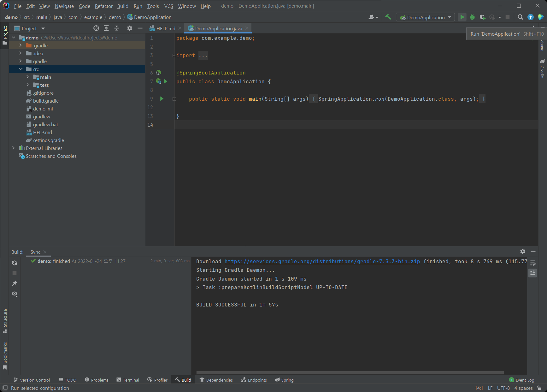Open Search Everywhere magnifier icon

[521, 17]
